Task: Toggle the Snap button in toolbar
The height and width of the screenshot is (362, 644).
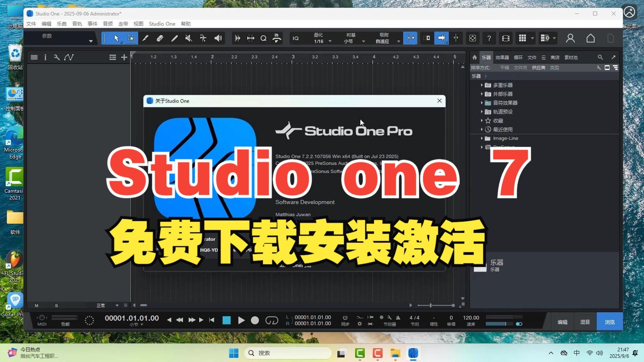Action: pos(411,38)
